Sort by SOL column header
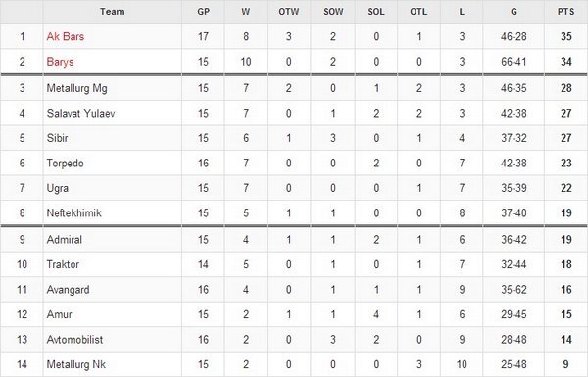Screen dimensions: 588x377 coord(376,12)
